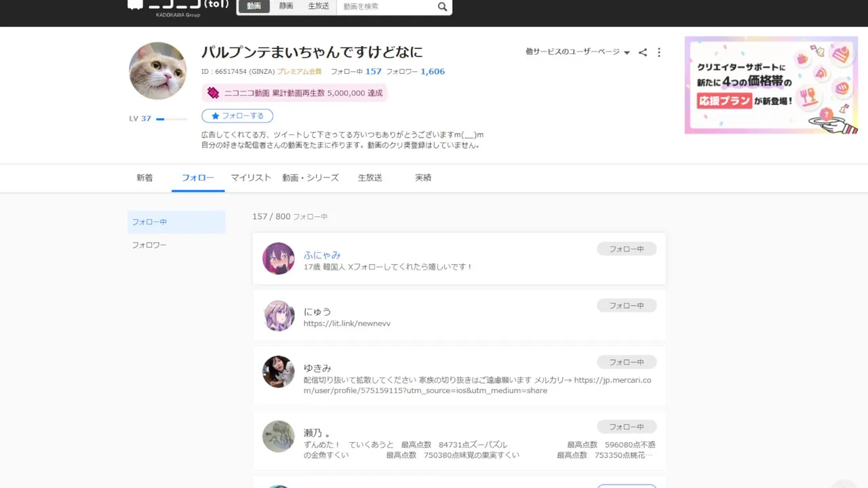Open ゆきみ's avatar thumbnail
The height and width of the screenshot is (488, 868).
279,371
